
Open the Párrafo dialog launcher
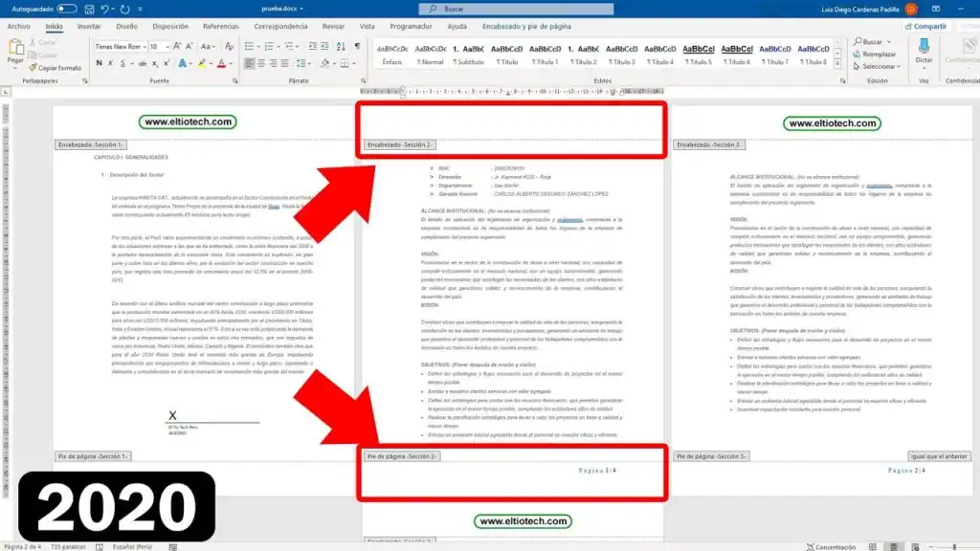363,81
